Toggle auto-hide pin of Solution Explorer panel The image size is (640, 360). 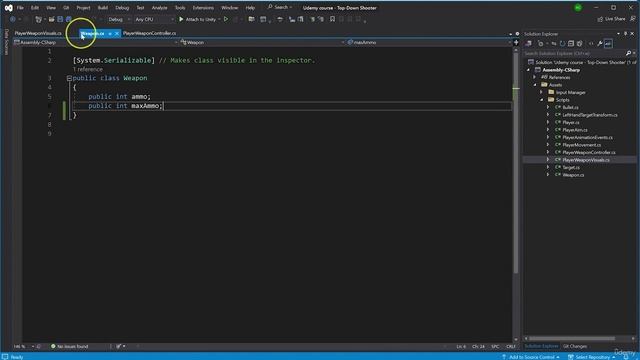coord(625,34)
